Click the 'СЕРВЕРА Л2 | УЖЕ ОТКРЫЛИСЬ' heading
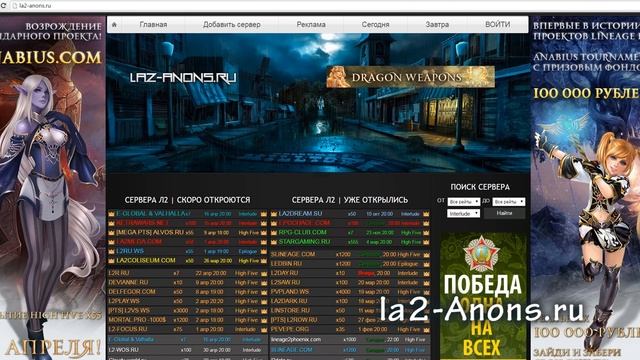 [x=350, y=200]
